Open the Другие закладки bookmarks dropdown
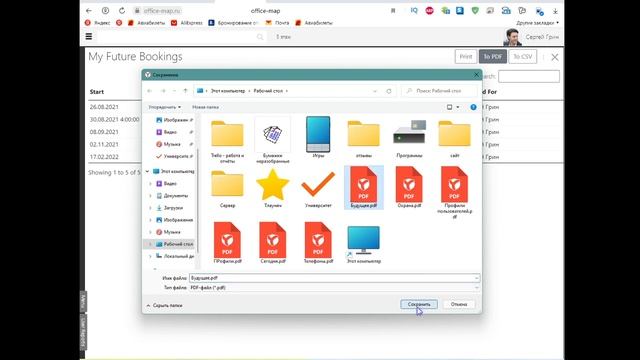Image resolution: width=640 pixels, height=360 pixels. click(x=537, y=23)
